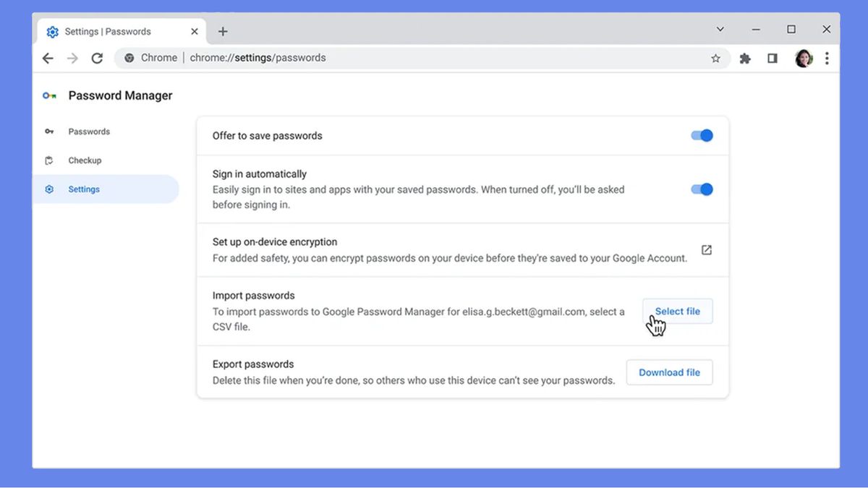The image size is (868, 488).
Task: Click Download file to export passwords
Action: coord(669,372)
